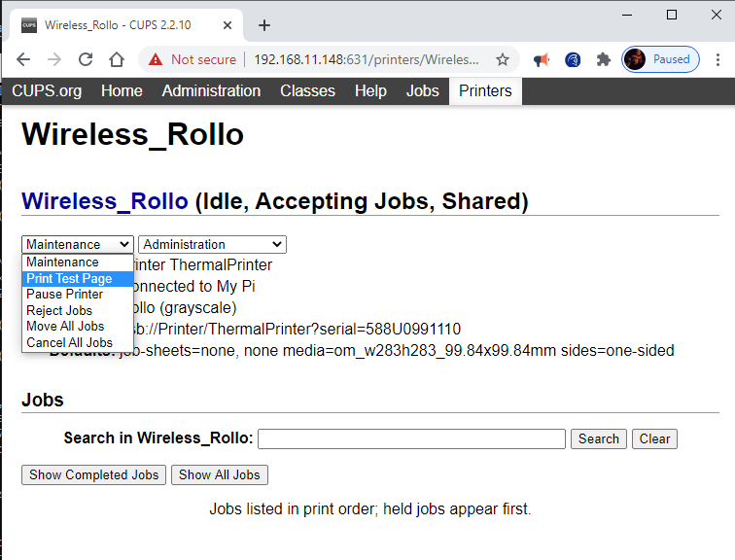Open the Classes tab

pos(307,91)
